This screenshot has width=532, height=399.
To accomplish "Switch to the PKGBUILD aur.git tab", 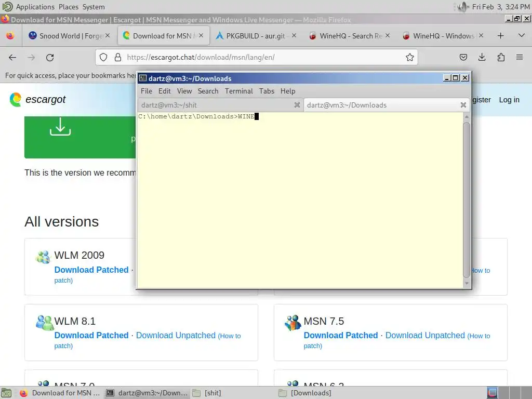I will 256,36.
